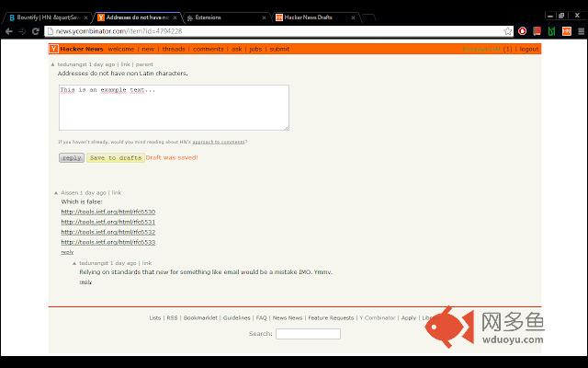Image resolution: width=588 pixels, height=368 pixels.
Task: Open the Hacker News home link
Action: click(x=82, y=49)
